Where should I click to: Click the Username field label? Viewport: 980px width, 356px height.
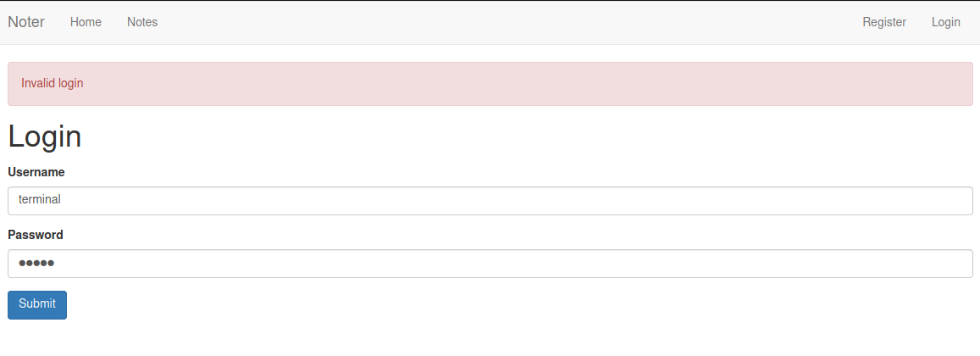pyautogui.click(x=36, y=172)
